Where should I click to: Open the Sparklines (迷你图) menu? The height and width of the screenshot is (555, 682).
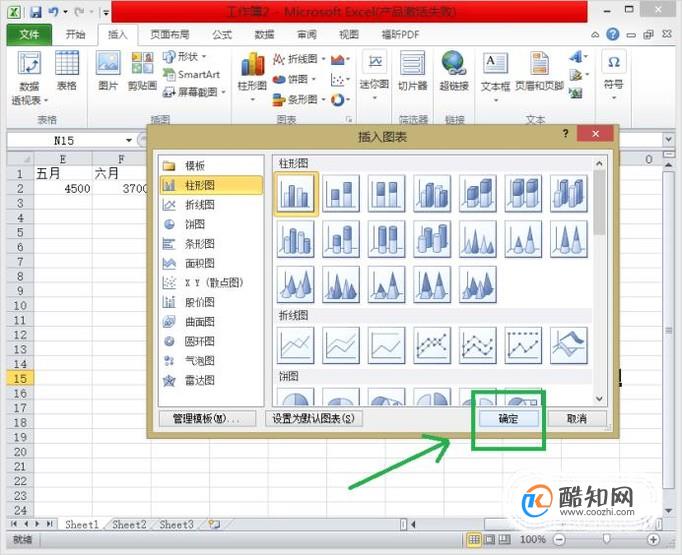pos(374,77)
